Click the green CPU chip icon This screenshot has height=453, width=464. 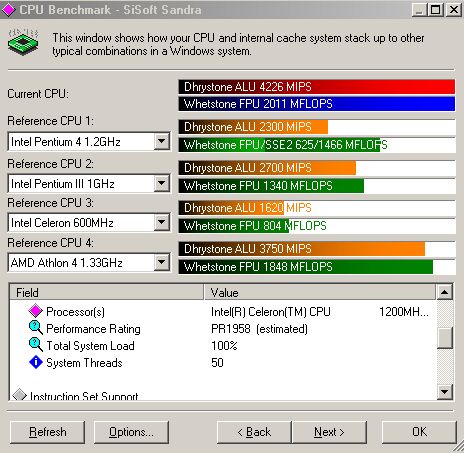tap(23, 42)
